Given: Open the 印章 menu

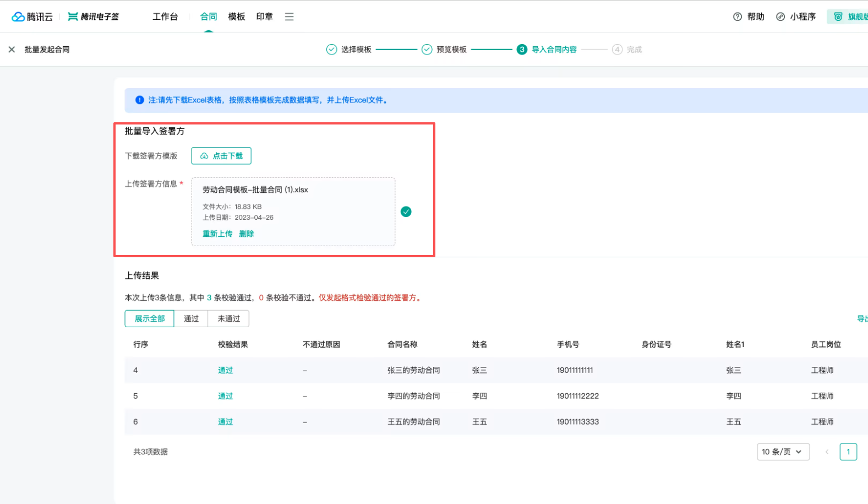Looking at the screenshot, I should [x=265, y=17].
